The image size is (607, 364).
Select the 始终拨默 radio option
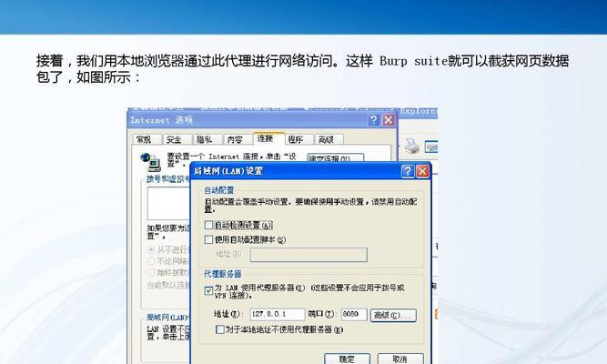click(151, 272)
